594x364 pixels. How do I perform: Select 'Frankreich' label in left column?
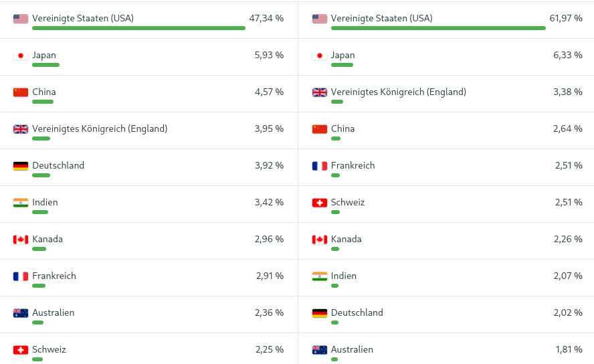(54, 276)
